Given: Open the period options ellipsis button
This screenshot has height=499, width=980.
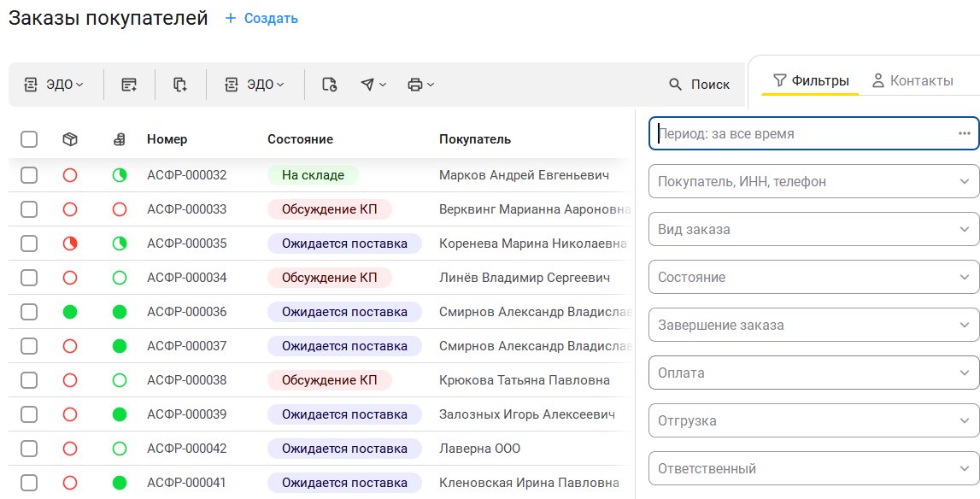Looking at the screenshot, I should coord(964,134).
